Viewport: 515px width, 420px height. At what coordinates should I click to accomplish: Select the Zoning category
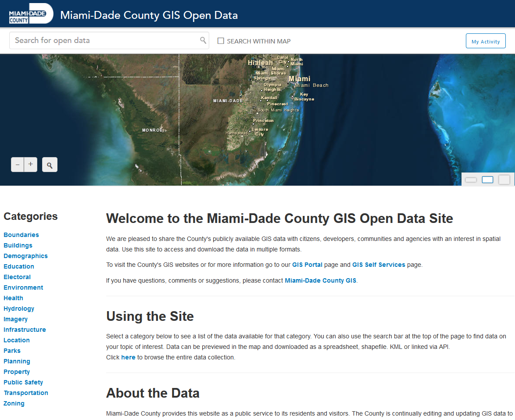pyautogui.click(x=14, y=403)
